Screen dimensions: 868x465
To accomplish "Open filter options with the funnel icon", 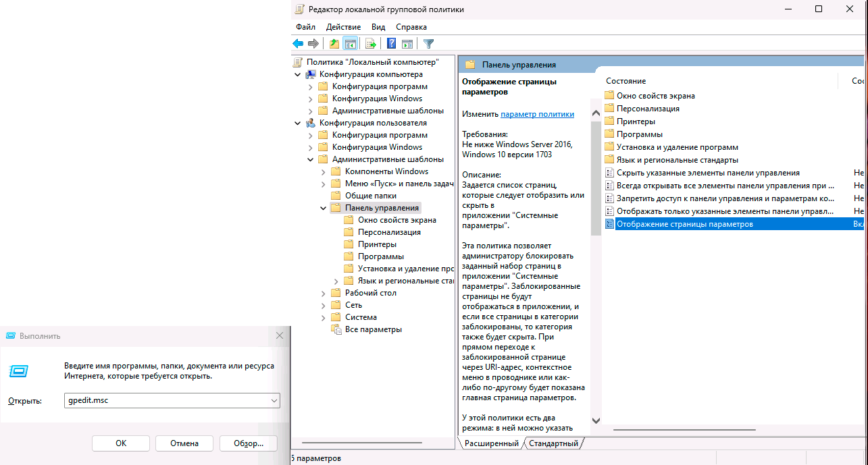I will pyautogui.click(x=428, y=44).
